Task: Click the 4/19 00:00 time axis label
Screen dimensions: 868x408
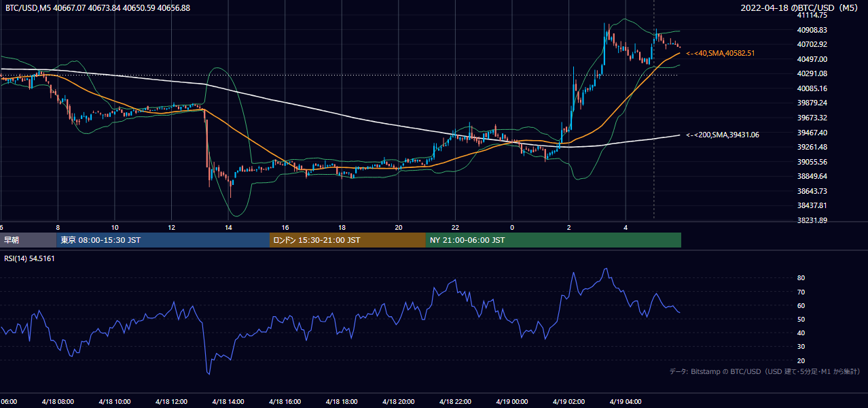Action: pos(512,402)
